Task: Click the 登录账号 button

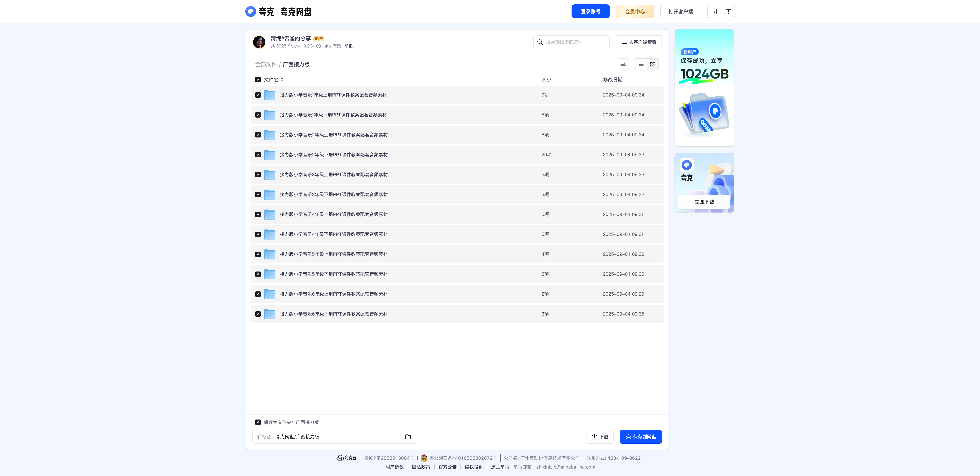Action: click(x=590, y=11)
